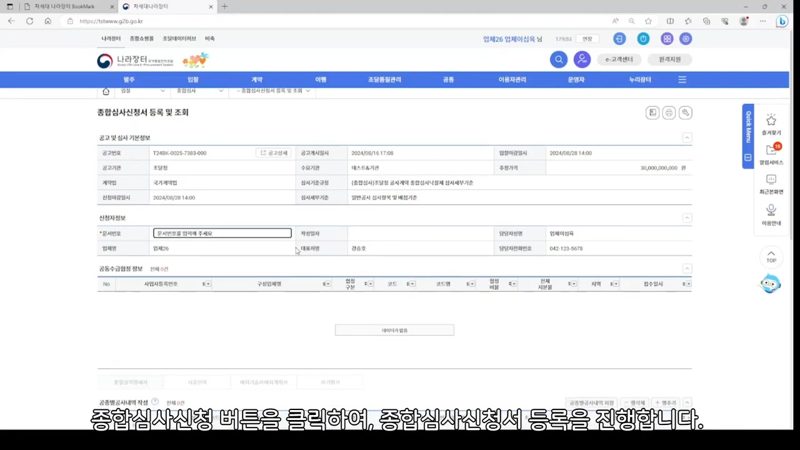Click the print icon beside page title

[x=669, y=113]
